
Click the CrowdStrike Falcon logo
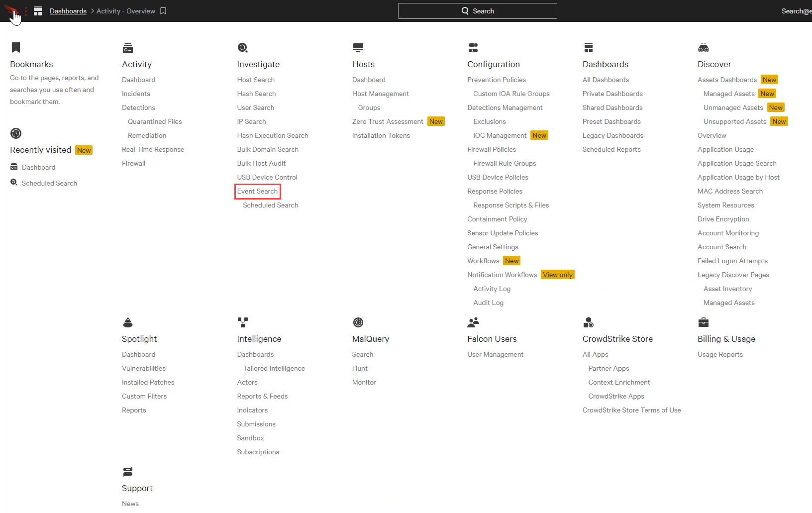tap(11, 10)
